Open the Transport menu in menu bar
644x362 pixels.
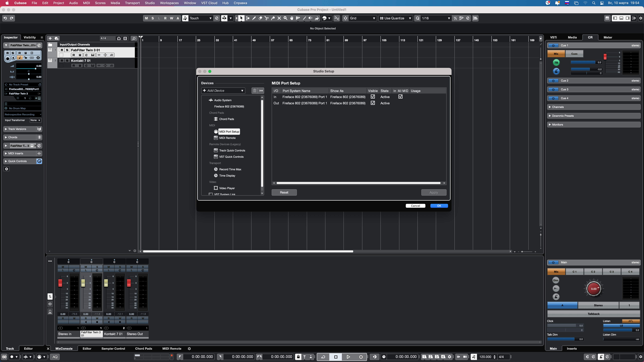[x=132, y=3]
